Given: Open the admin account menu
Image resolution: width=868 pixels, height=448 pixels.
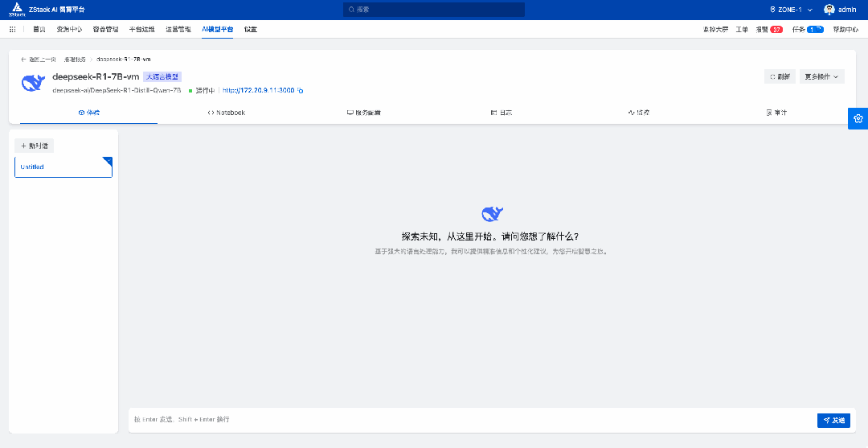Looking at the screenshot, I should pyautogui.click(x=841, y=10).
